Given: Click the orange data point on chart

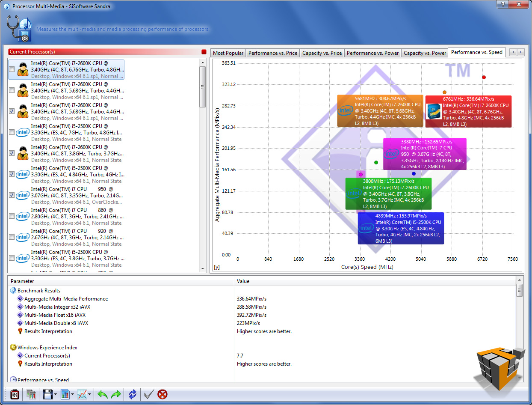Looking at the screenshot, I should (444, 92).
